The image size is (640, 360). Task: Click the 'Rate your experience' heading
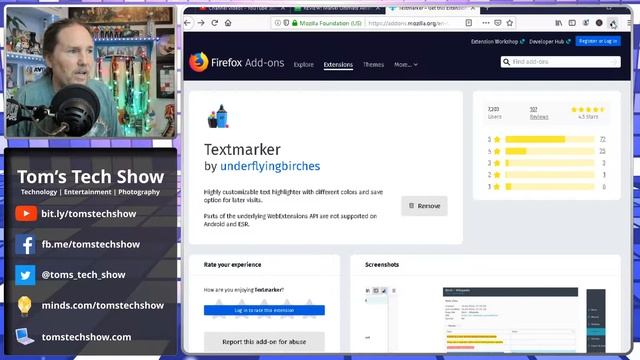coord(232,264)
